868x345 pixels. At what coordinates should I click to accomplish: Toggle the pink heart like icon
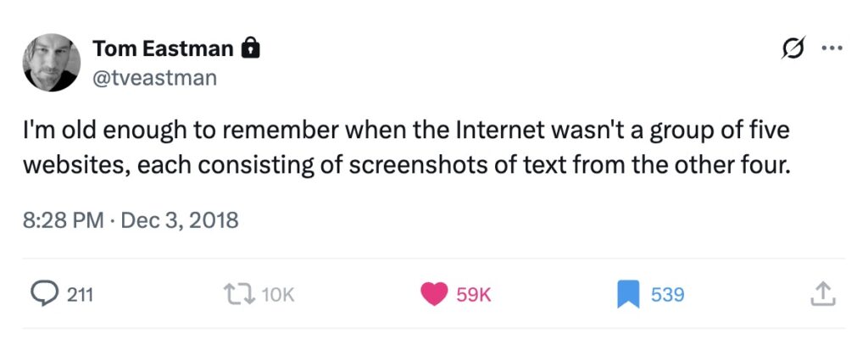[x=435, y=294]
